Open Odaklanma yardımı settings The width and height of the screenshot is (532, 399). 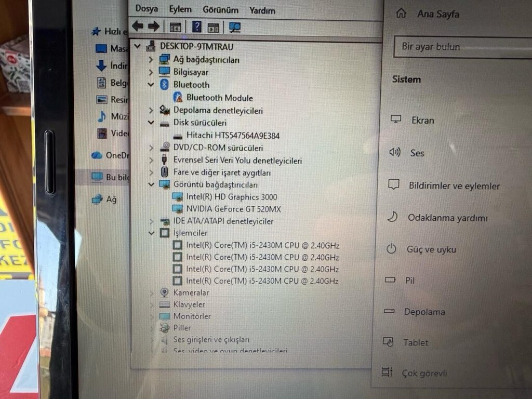tap(447, 218)
